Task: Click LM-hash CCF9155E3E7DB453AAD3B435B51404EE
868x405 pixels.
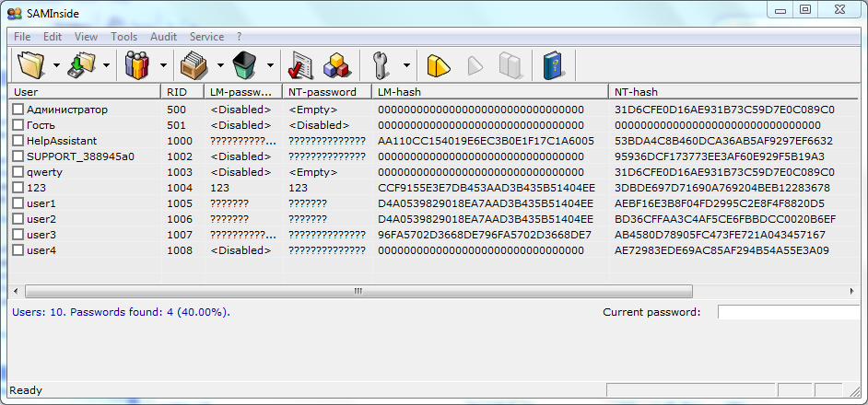Action: (486, 188)
